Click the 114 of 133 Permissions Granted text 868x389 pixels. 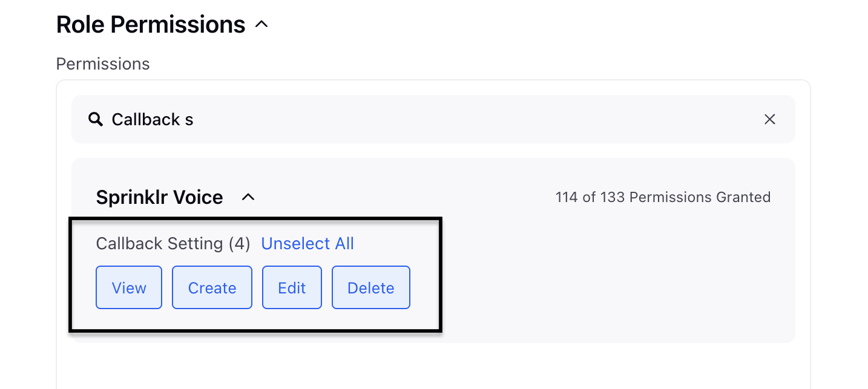pos(663,197)
